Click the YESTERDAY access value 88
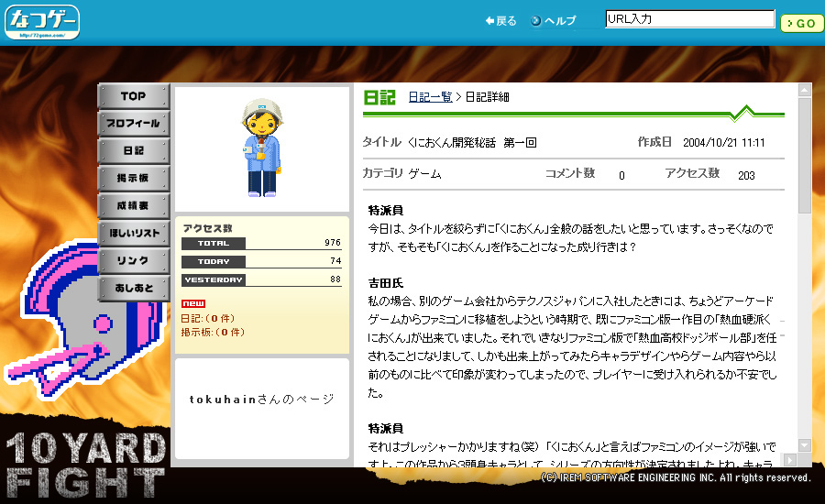Viewport: 825px width, 504px height. coord(335,279)
